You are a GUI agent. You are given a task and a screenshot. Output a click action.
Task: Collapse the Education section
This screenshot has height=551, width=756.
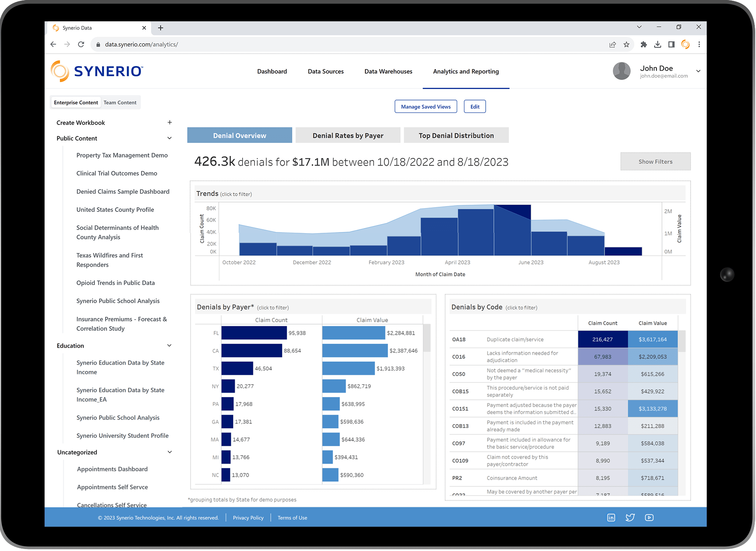pyautogui.click(x=170, y=346)
